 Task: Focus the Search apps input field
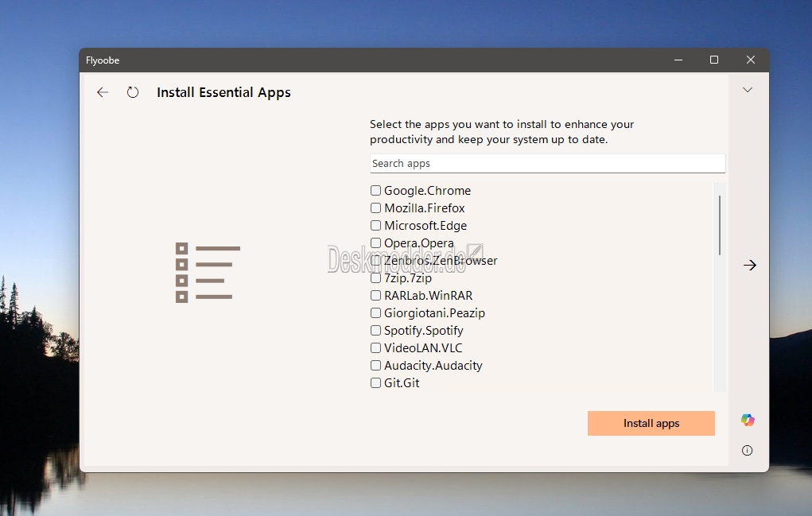[547, 164]
